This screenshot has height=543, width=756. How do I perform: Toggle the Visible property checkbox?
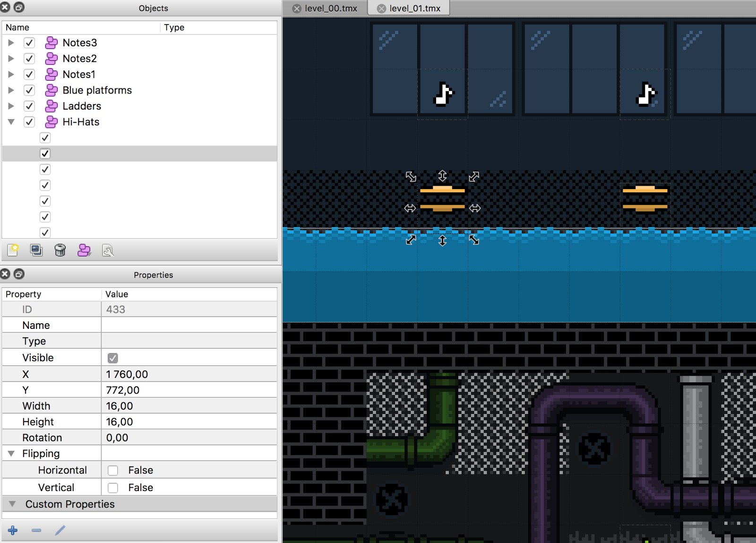coord(112,358)
